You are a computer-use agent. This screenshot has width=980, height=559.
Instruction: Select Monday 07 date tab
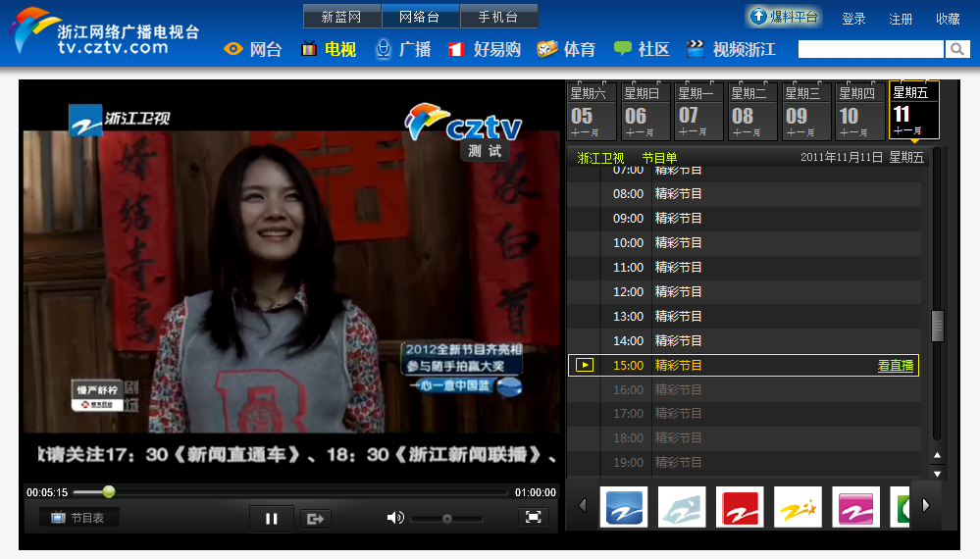pyautogui.click(x=698, y=111)
